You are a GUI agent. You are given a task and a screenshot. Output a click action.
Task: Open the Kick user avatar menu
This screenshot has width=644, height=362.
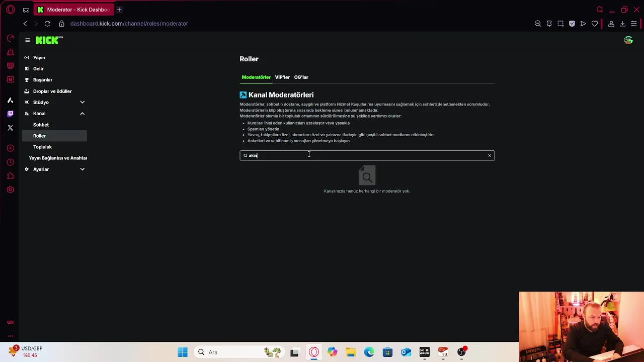628,40
